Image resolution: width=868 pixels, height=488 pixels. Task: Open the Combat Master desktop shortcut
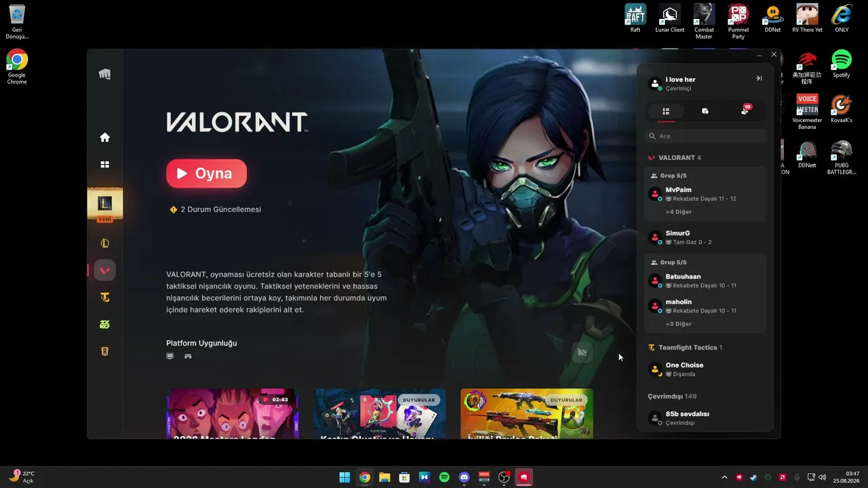click(704, 21)
